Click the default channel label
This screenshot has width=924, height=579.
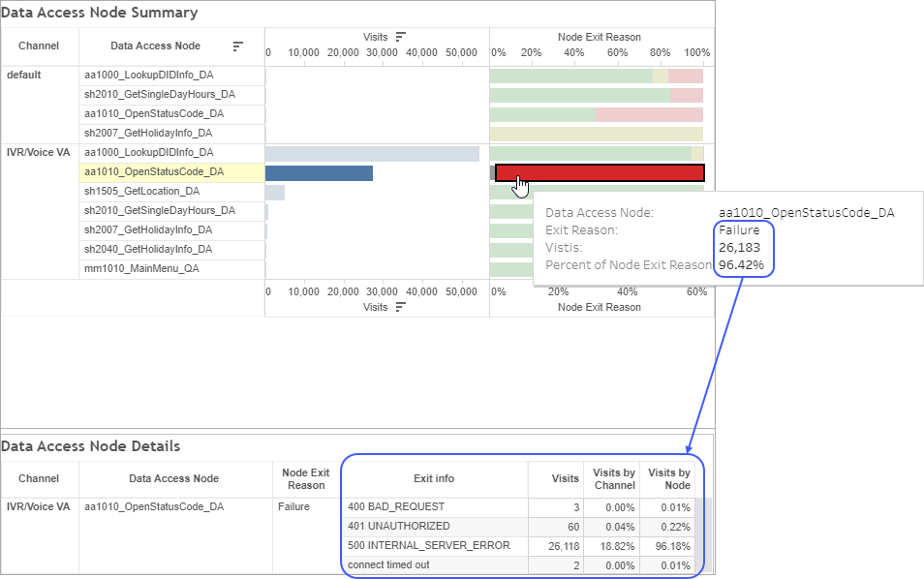(25, 75)
